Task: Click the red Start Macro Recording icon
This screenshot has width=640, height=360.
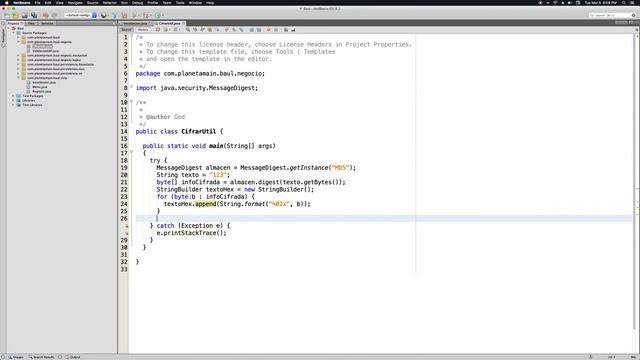Action: coord(269,30)
